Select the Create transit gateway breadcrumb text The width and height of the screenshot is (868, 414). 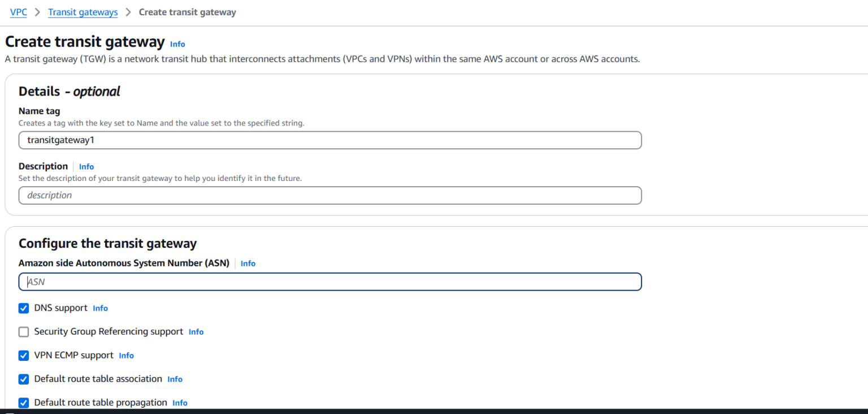[x=187, y=12]
